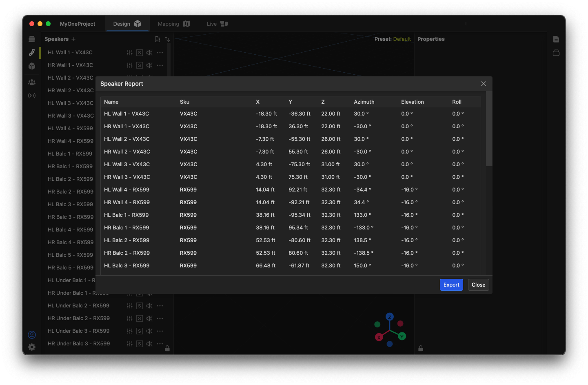Viewport: 588px width, 385px height.
Task: Open more options for HR Under Balc 3
Action: click(160, 344)
